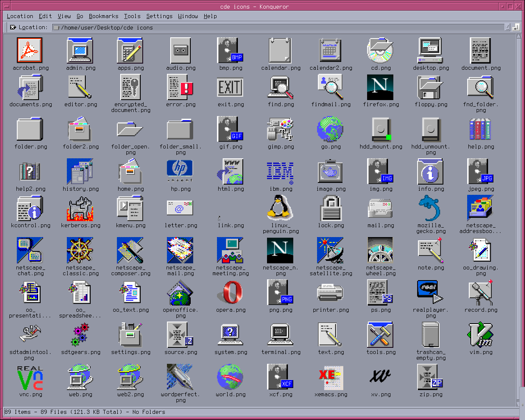Screen dimensions: 525x420
Task: Open the Settings menu
Action: click(x=159, y=16)
